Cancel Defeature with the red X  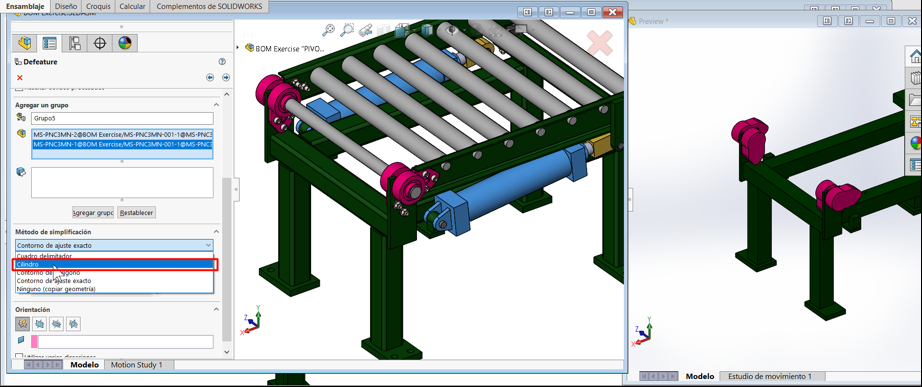click(x=20, y=78)
